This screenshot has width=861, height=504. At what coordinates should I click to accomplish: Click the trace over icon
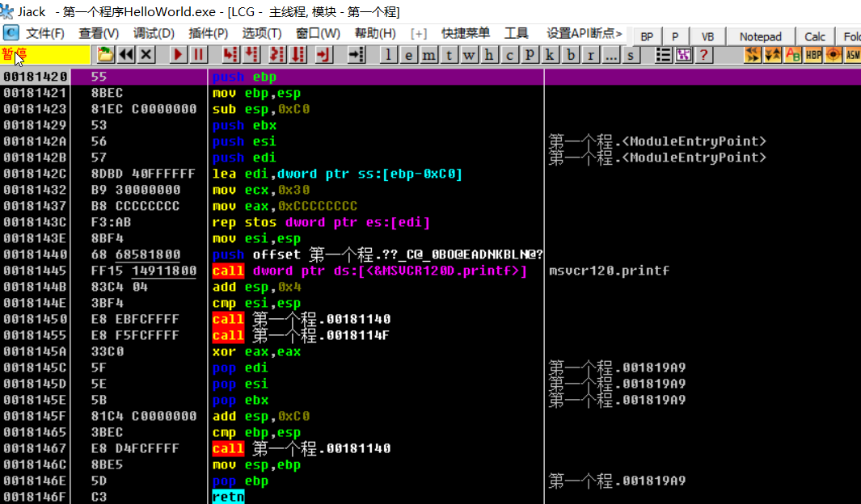298,54
